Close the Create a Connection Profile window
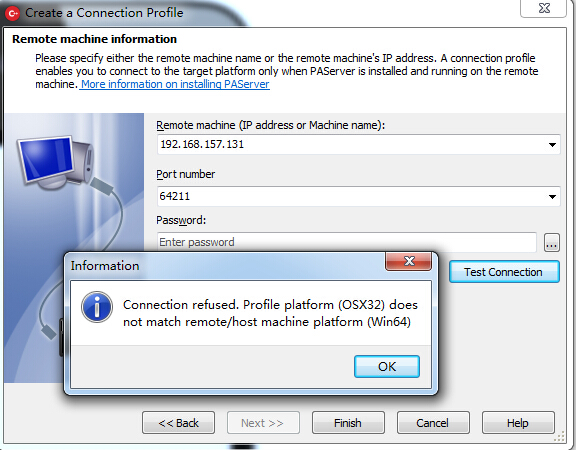This screenshot has height=450, width=576. tap(543, 8)
